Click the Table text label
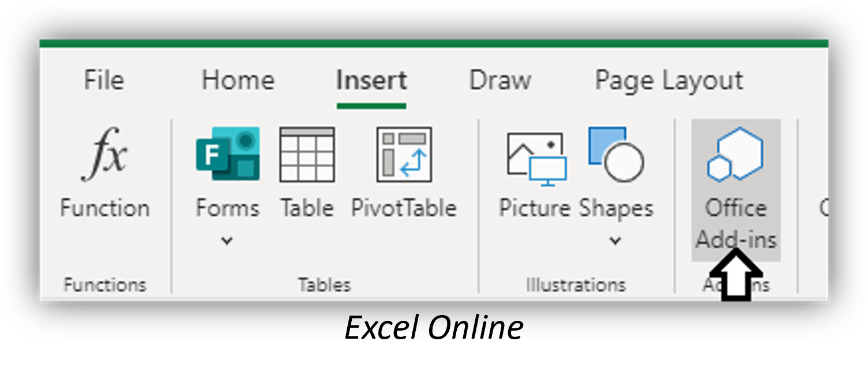 click(x=307, y=208)
